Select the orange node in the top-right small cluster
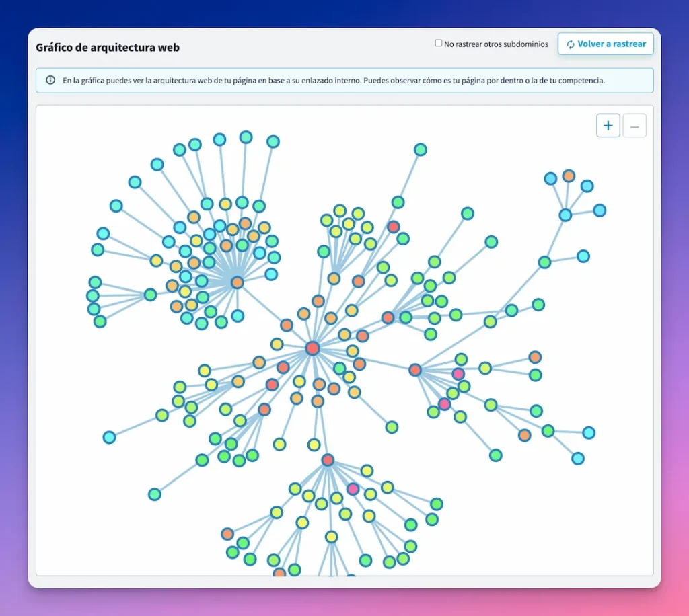The width and height of the screenshot is (689, 616). [x=567, y=176]
